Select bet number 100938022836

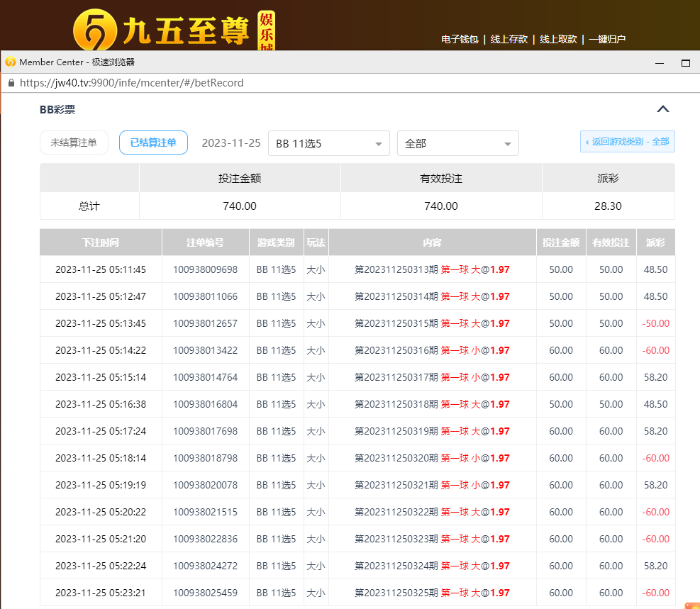pos(206,539)
